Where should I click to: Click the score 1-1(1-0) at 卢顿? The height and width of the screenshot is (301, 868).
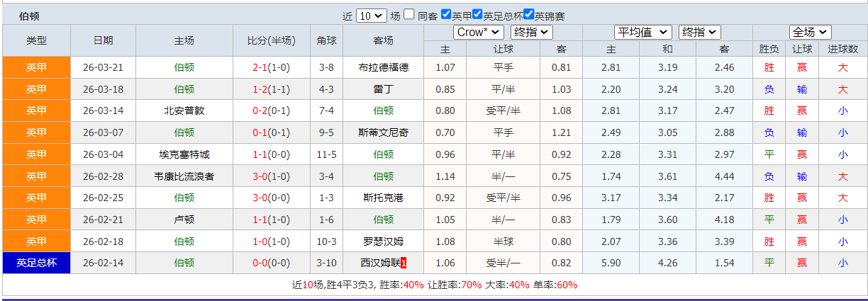272,220
